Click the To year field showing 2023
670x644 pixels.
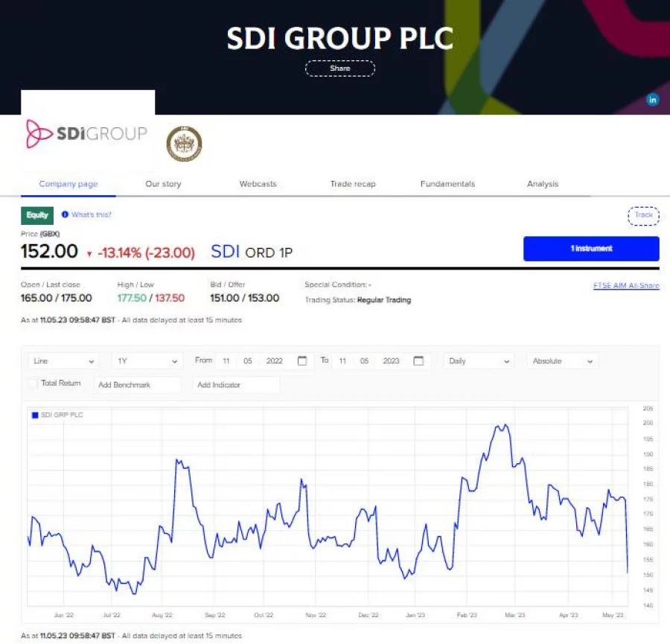[x=391, y=361]
